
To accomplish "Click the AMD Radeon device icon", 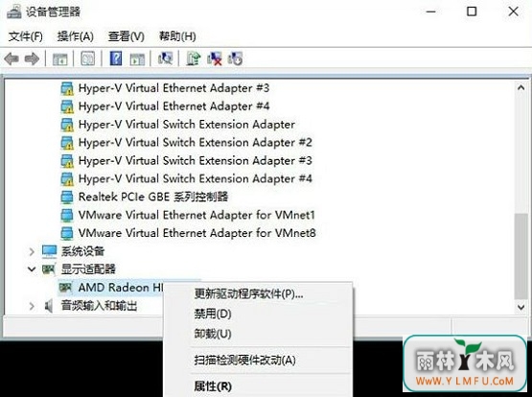I will [65, 288].
